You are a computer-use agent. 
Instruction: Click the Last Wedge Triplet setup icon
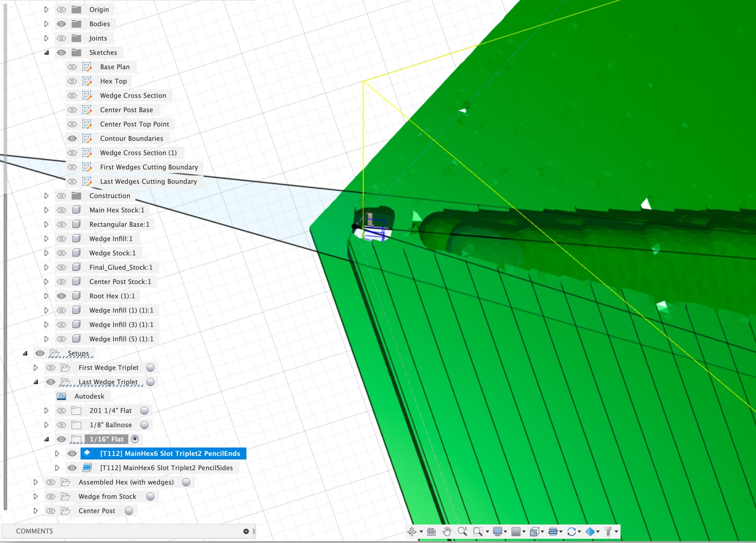[x=65, y=382]
